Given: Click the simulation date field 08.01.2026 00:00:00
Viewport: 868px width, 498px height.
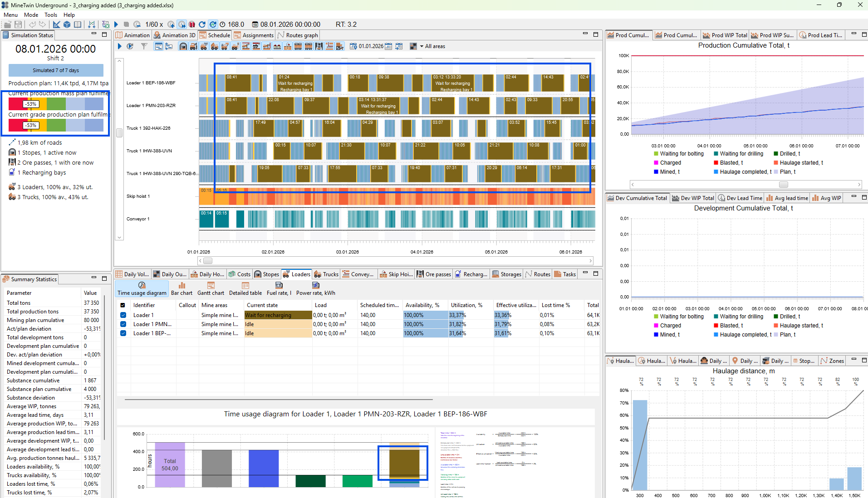Looking at the screenshot, I should (290, 24).
